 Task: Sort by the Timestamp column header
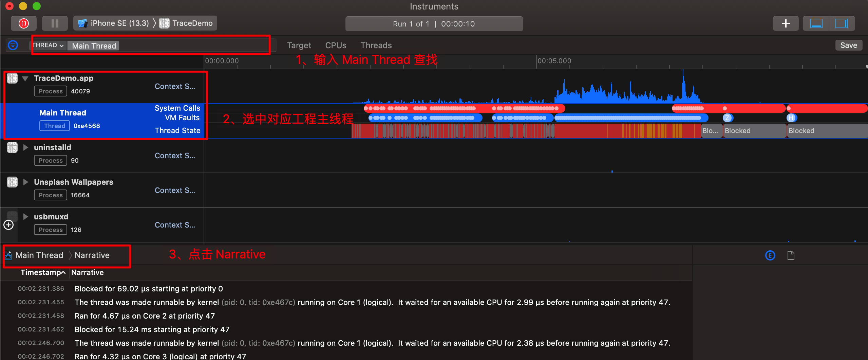(x=43, y=272)
